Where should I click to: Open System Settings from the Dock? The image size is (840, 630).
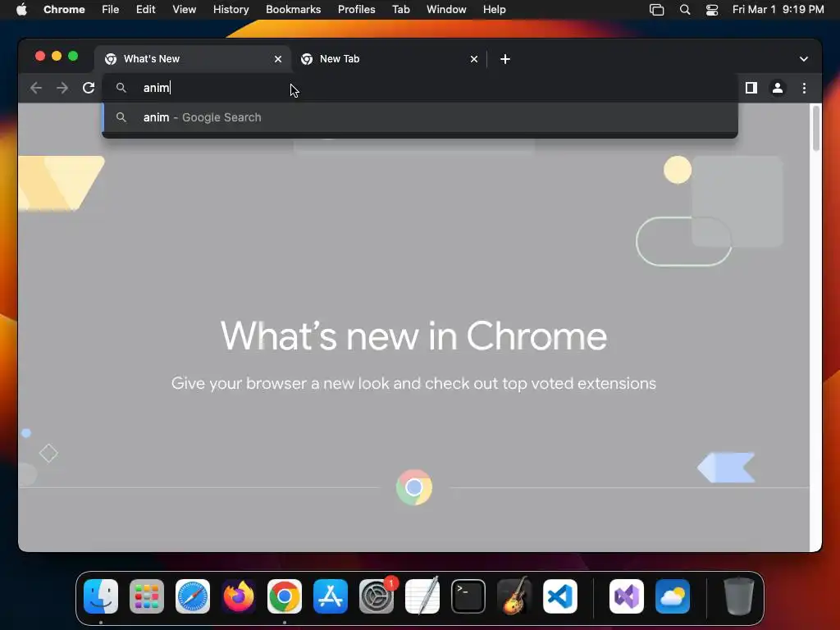(x=377, y=596)
